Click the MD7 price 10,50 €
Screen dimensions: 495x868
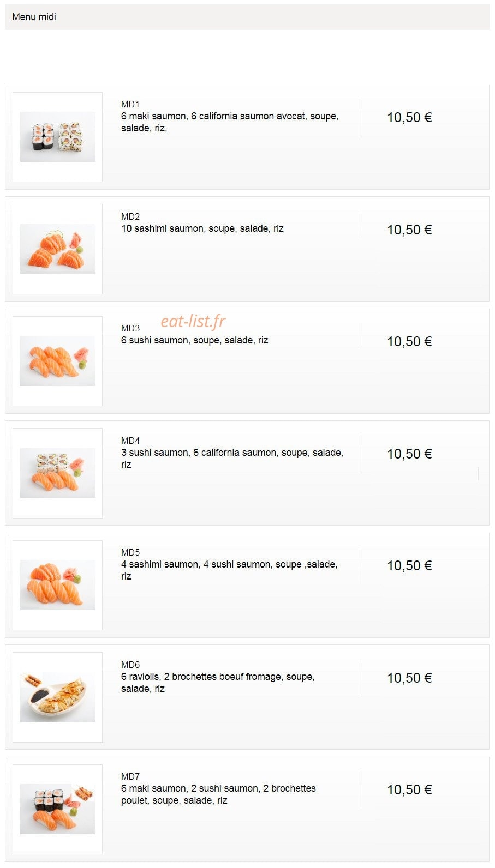pos(409,789)
